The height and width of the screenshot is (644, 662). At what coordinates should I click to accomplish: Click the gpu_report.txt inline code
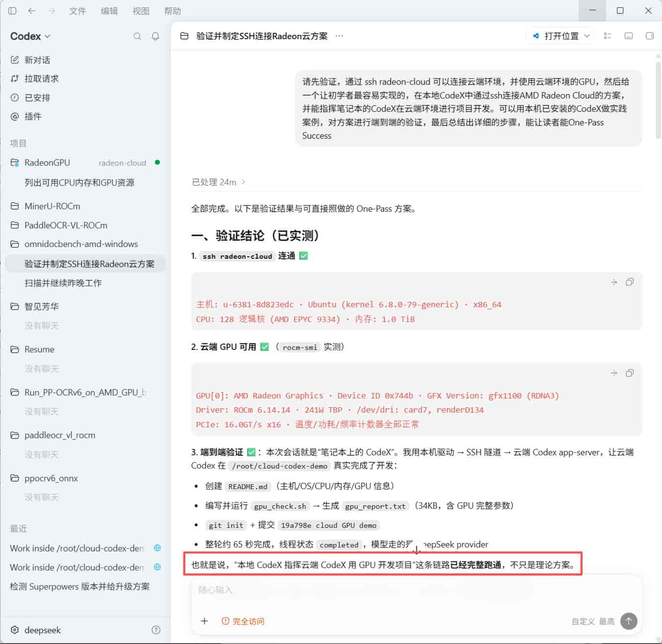click(376, 506)
